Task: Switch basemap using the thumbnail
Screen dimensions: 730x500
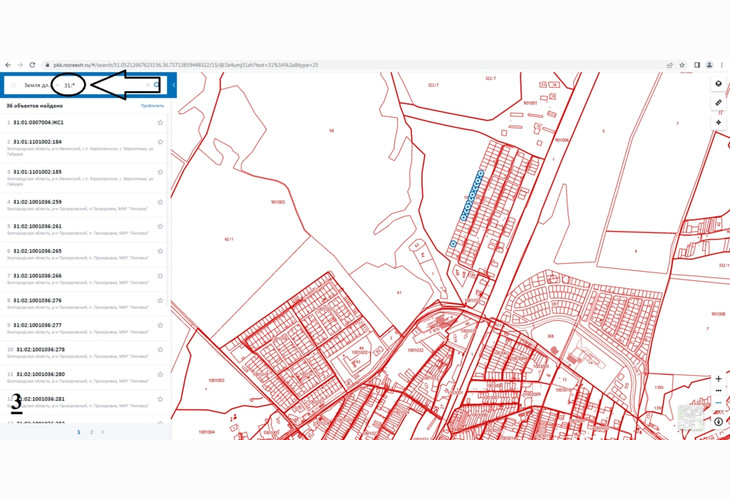Action: coord(690,418)
